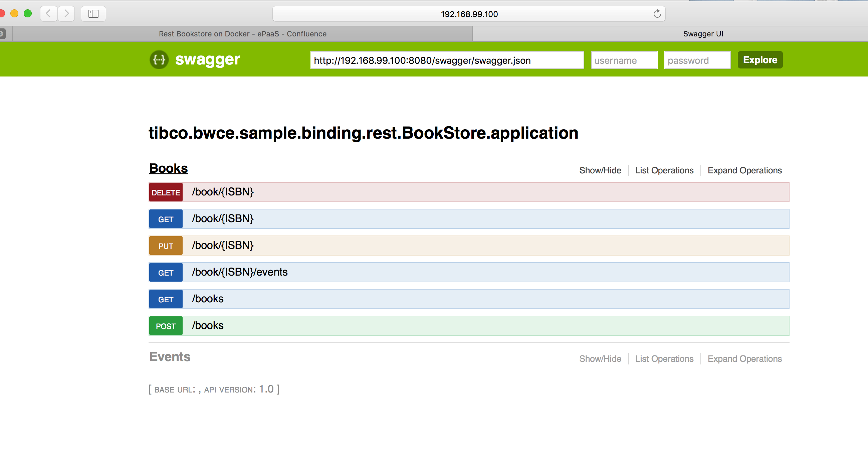Expand PUT /book/{ISBN} operation path

[x=223, y=245]
